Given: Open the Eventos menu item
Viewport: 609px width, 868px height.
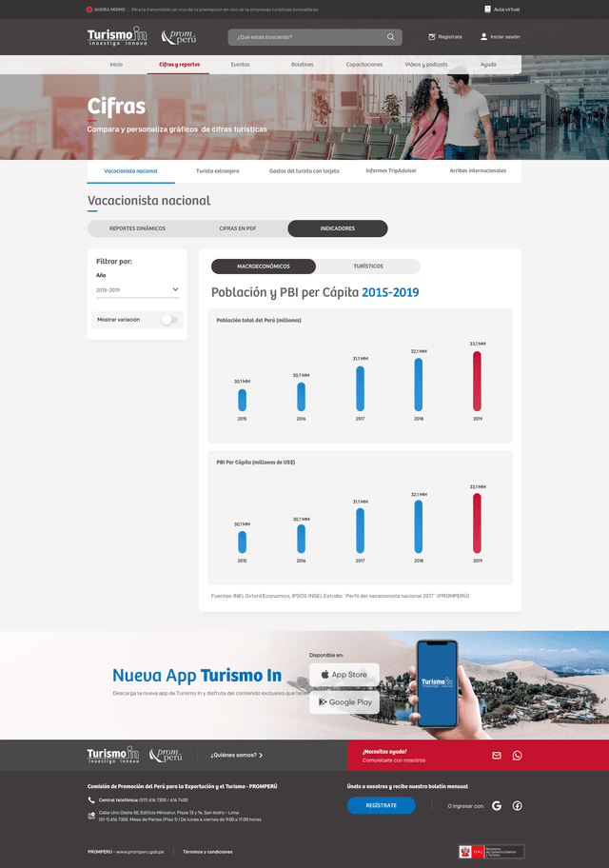Looking at the screenshot, I should (x=241, y=65).
